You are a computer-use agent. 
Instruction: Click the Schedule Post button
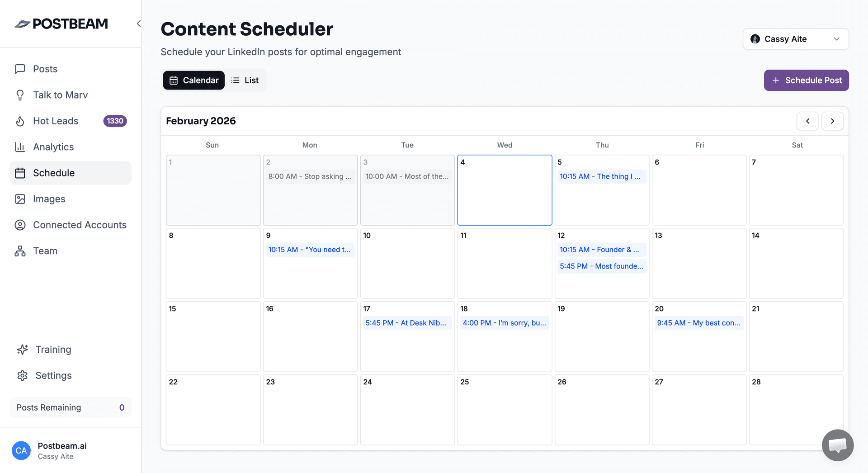tap(806, 80)
